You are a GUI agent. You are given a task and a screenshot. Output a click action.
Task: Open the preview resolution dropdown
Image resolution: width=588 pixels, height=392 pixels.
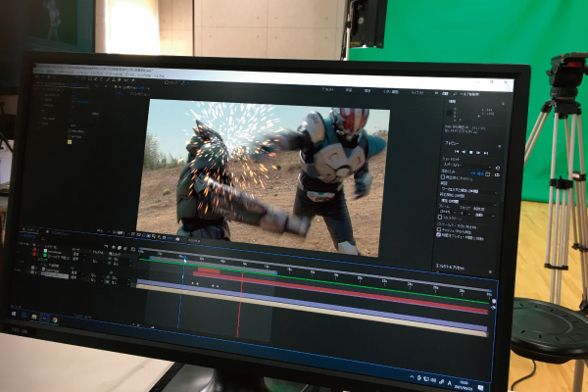(x=484, y=215)
